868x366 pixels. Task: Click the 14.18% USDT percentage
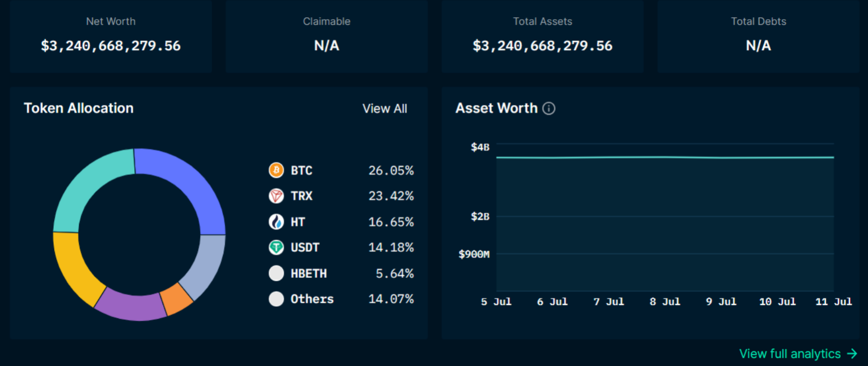click(x=391, y=247)
